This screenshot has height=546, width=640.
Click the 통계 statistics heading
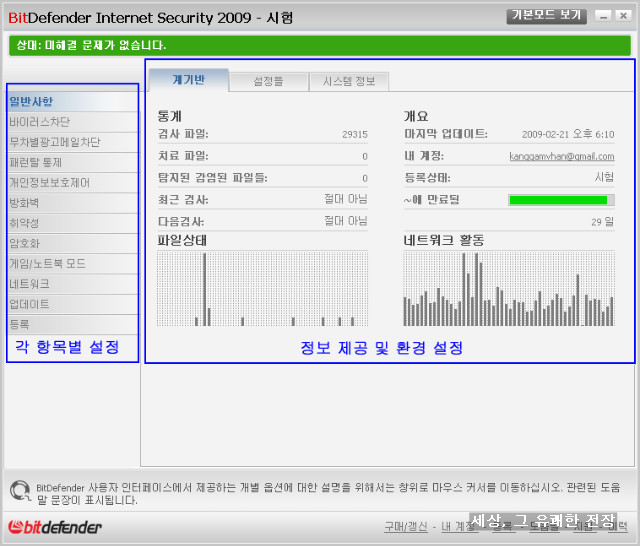pyautogui.click(x=169, y=116)
